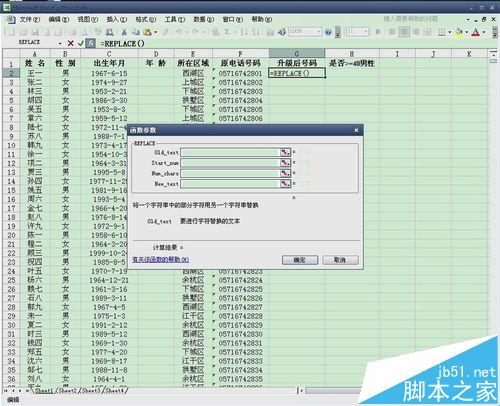Click the 取消 (Cancel) button in dialog

(x=340, y=260)
